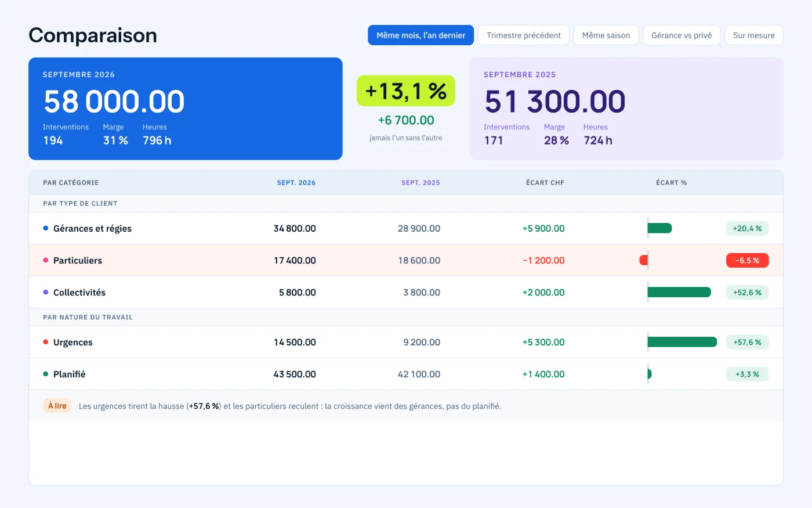Select the Urgences row label

73,343
